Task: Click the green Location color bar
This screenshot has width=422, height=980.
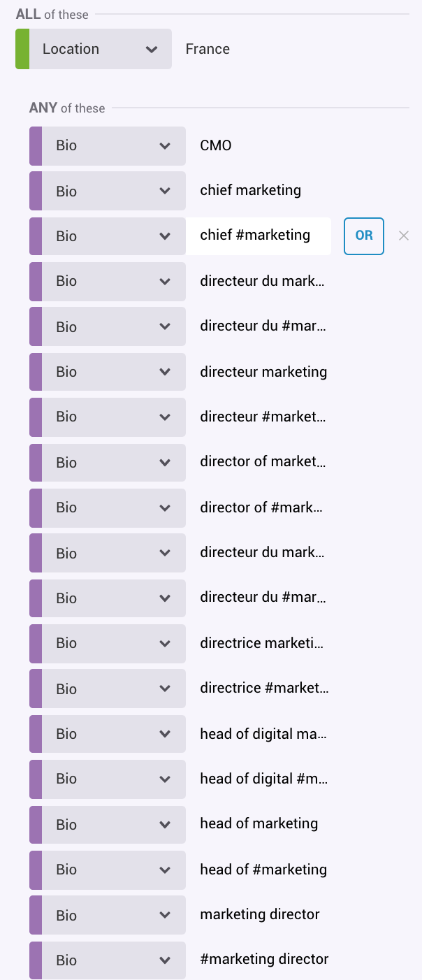Action: [x=22, y=49]
